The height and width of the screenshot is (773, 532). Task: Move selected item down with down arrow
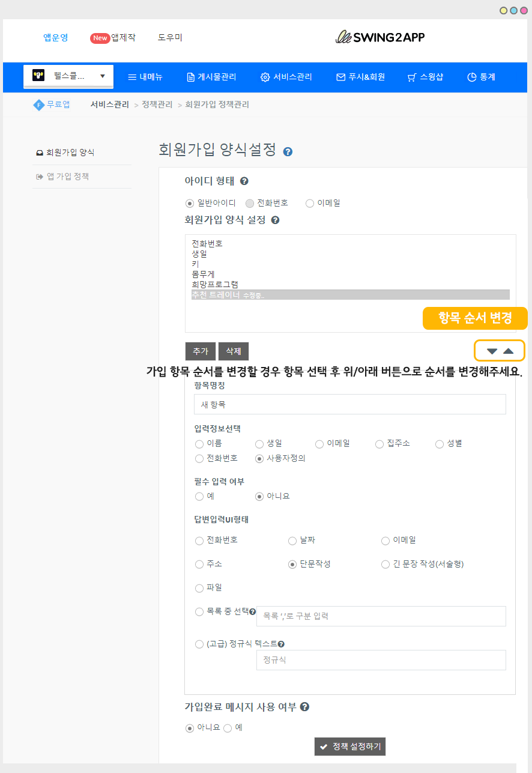click(x=492, y=351)
